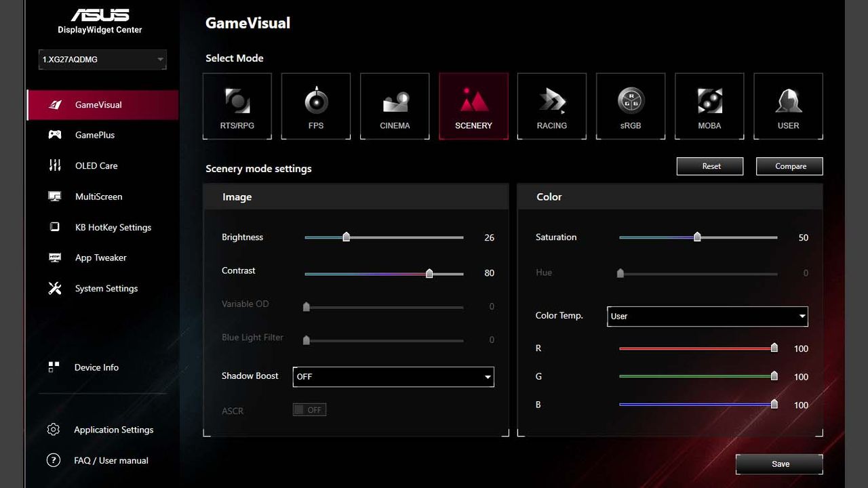Click the ASUS logo
The width and height of the screenshot is (868, 488).
(100, 15)
